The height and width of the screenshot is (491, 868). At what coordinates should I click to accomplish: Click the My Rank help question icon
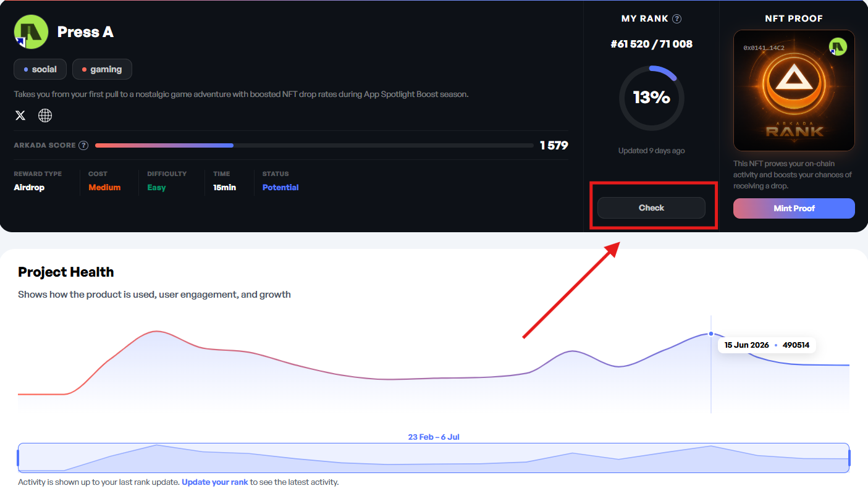click(x=677, y=19)
